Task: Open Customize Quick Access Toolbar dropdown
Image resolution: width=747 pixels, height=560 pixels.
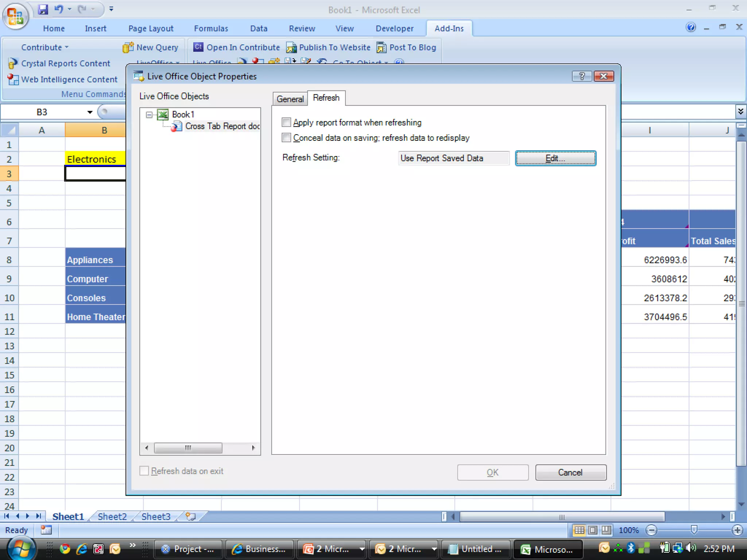Action: 111,9
